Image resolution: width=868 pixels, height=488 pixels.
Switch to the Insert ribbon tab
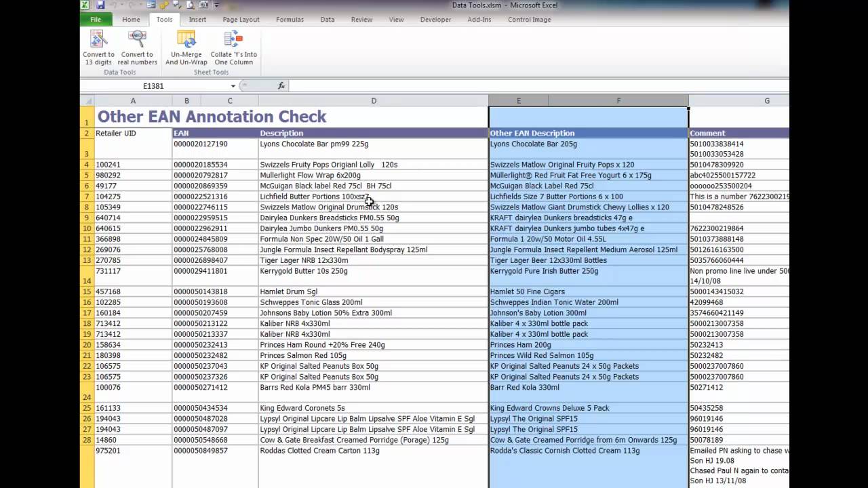197,20
